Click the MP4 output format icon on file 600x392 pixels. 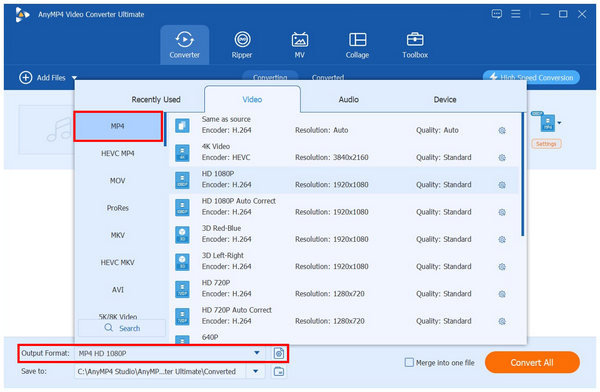point(547,123)
